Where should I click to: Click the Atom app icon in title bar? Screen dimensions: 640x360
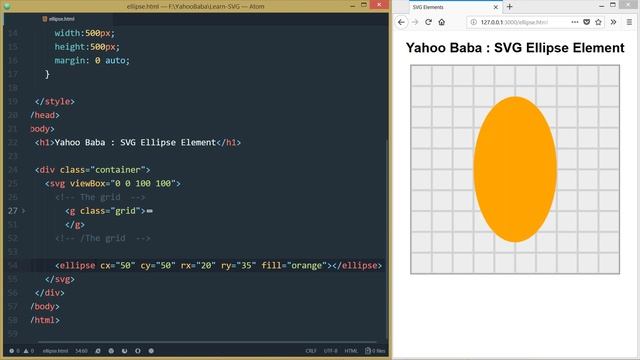[7, 6]
